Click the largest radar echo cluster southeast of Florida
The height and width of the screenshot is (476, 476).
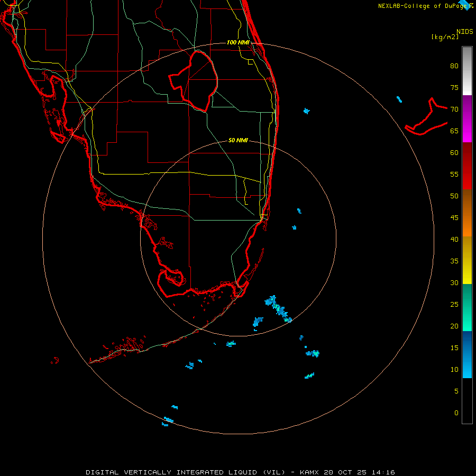(278, 309)
